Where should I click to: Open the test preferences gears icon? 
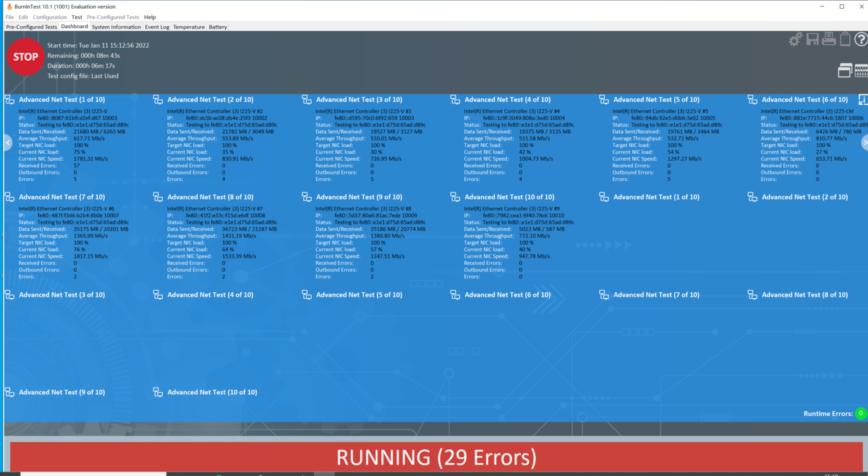click(x=796, y=39)
